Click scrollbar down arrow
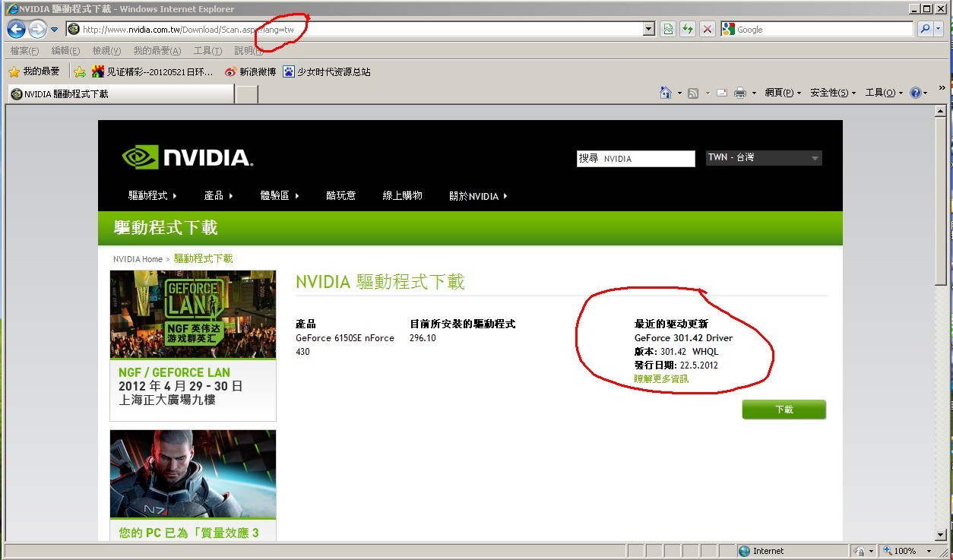The width and height of the screenshot is (953, 560). tap(942, 535)
